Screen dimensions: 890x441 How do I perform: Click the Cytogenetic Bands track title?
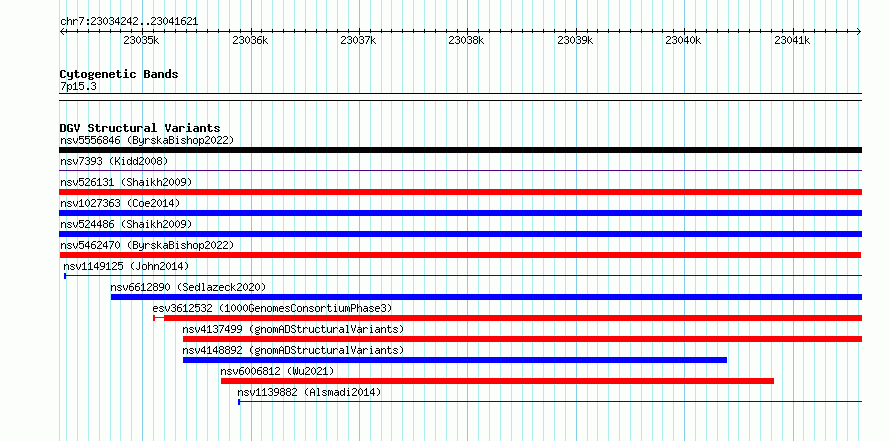pyautogui.click(x=119, y=74)
